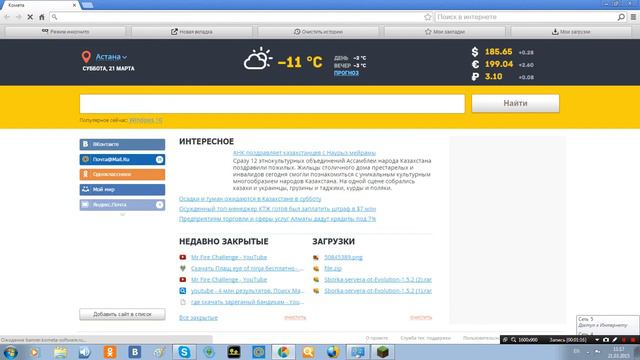
Task: Click the browser forward arrow
Action: [x=18, y=17]
